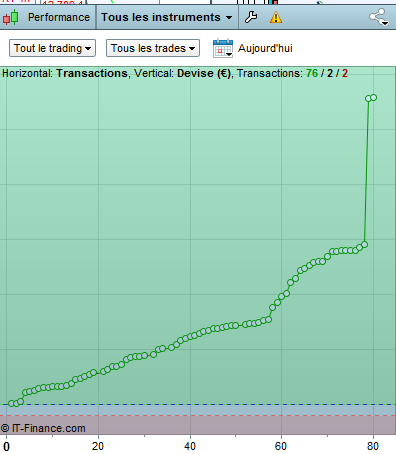The height and width of the screenshot is (454, 396).
Task: Open the Tous les trades dropdown
Action: coord(153,48)
